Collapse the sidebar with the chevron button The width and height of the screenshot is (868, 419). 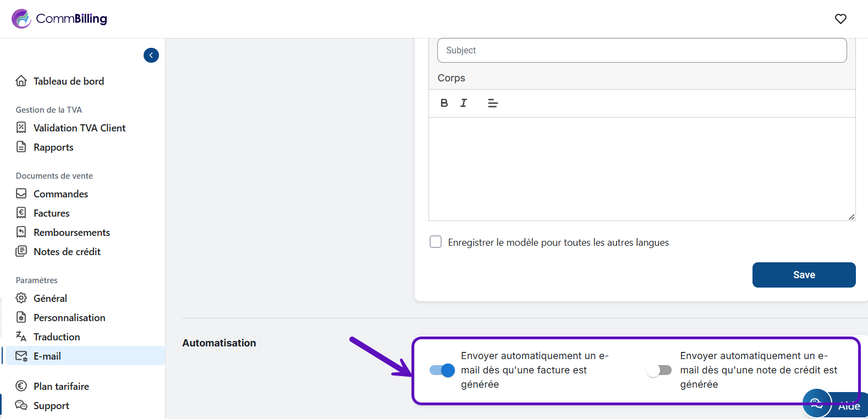point(151,56)
